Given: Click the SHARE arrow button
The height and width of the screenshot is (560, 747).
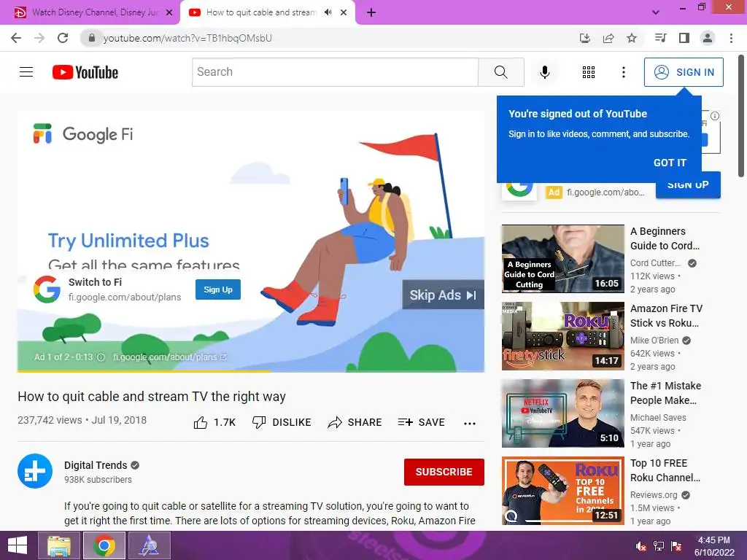Looking at the screenshot, I should click(355, 422).
